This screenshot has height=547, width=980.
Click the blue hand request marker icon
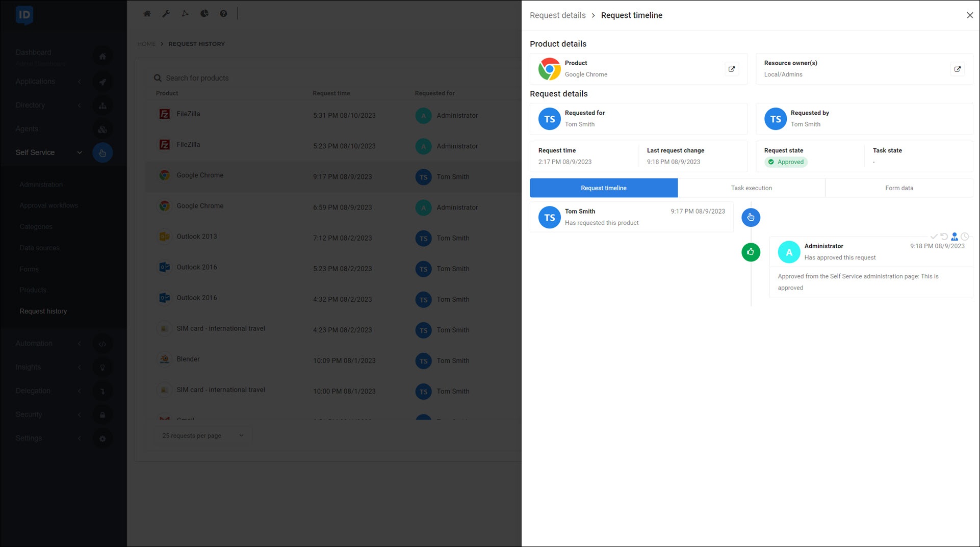tap(751, 217)
